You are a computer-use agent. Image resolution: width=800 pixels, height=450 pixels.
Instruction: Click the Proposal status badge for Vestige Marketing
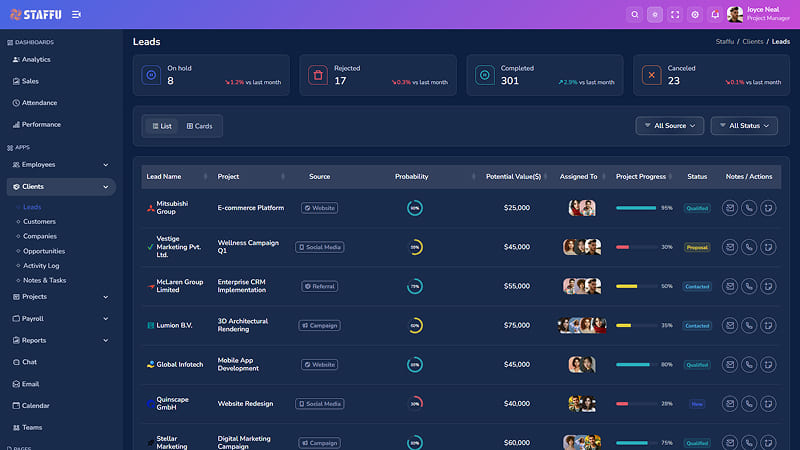point(697,247)
